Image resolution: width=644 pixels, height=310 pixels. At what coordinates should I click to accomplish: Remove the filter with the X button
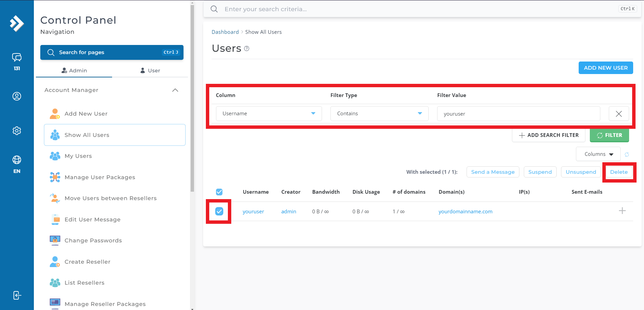tap(619, 114)
